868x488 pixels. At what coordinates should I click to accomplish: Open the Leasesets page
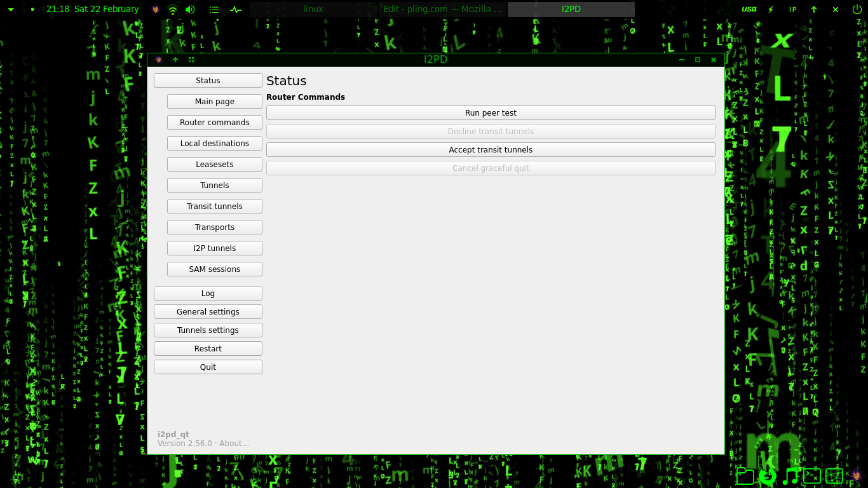pos(215,165)
